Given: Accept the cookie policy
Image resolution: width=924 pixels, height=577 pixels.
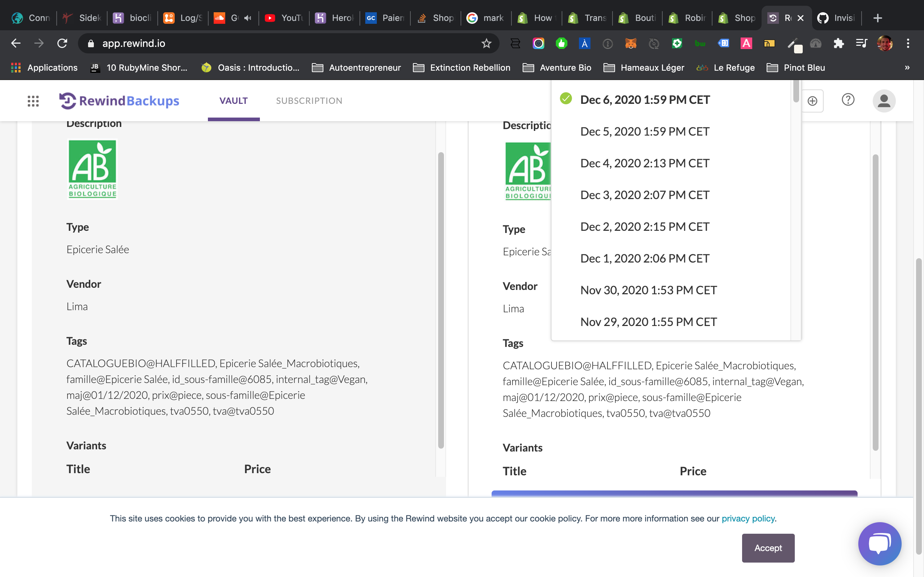Looking at the screenshot, I should pos(767,548).
